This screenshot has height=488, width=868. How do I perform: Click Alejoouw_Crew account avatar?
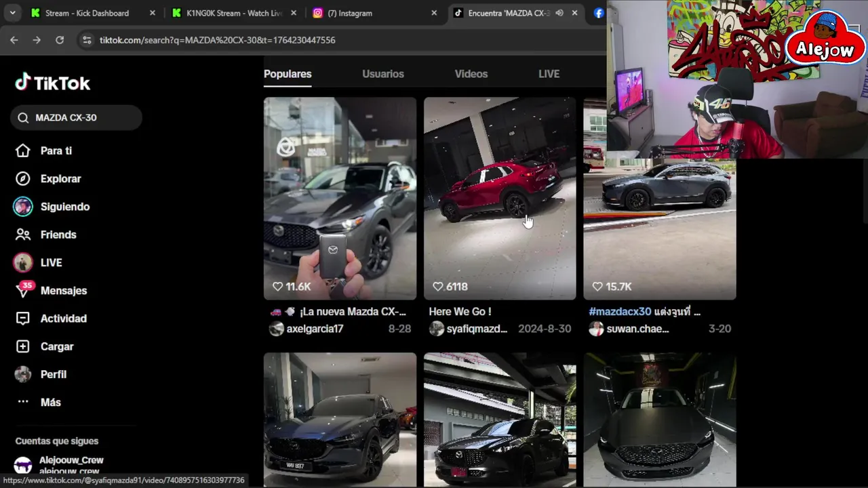point(23,465)
